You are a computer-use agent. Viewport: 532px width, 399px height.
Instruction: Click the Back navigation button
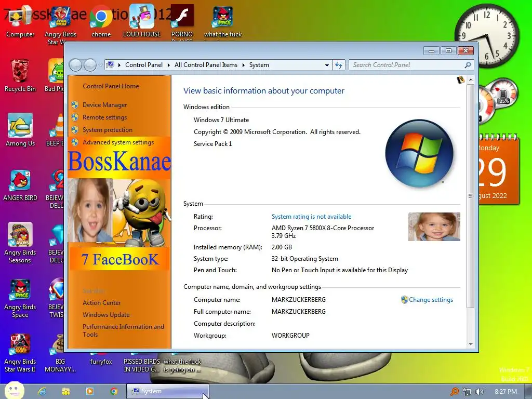[75, 65]
